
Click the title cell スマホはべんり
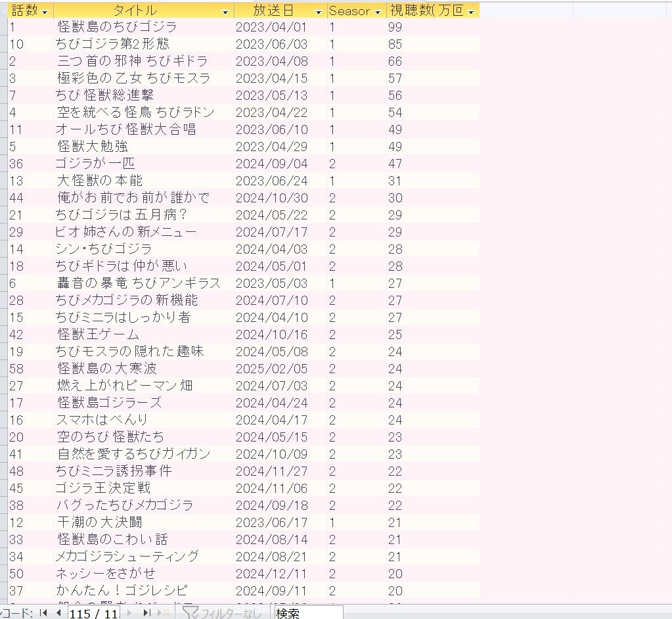[x=144, y=420]
